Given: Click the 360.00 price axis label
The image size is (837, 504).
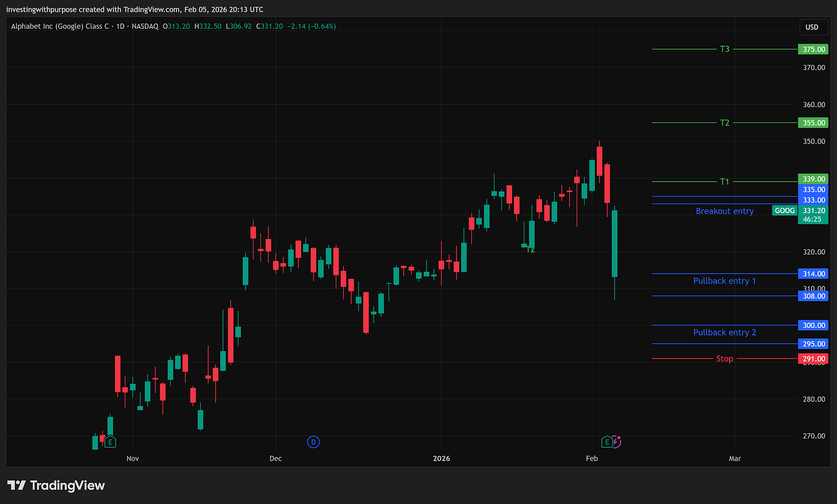Looking at the screenshot, I should coord(814,105).
